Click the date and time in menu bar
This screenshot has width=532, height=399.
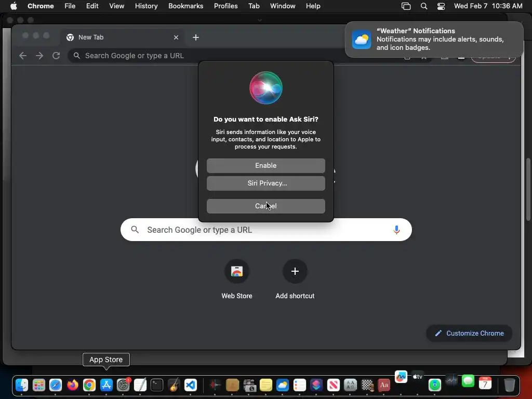[488, 6]
